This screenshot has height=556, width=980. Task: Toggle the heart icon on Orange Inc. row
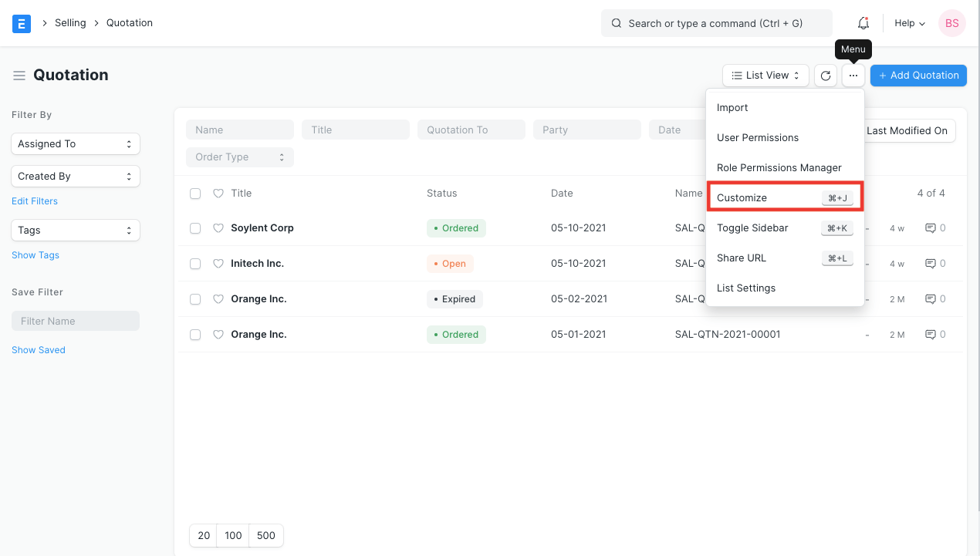(x=218, y=298)
